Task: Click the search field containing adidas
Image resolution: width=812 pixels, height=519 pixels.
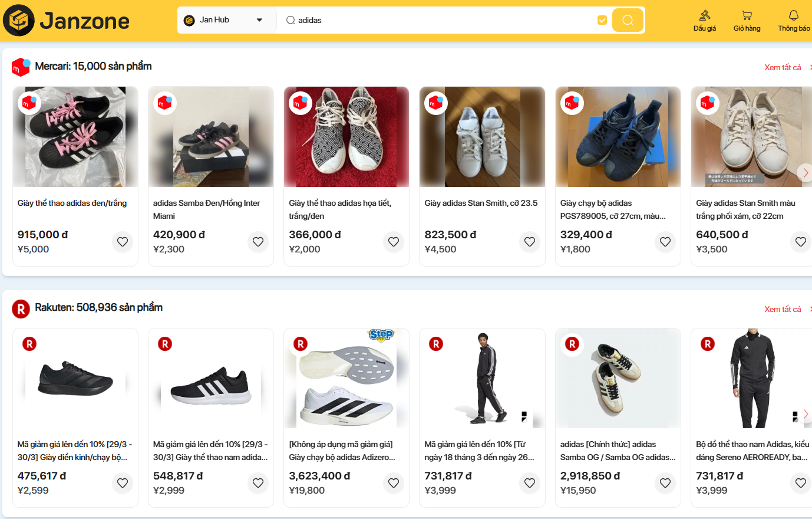Action: (x=442, y=20)
